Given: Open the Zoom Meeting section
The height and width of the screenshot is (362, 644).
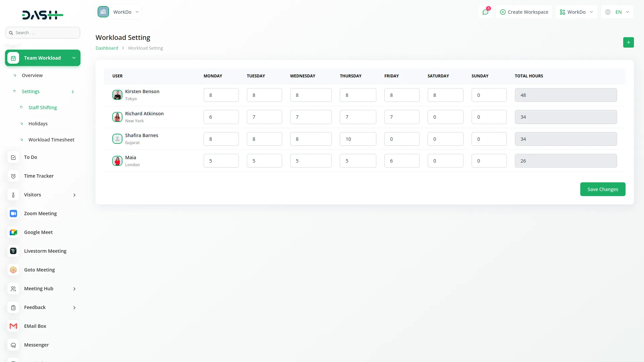Looking at the screenshot, I should [x=40, y=213].
